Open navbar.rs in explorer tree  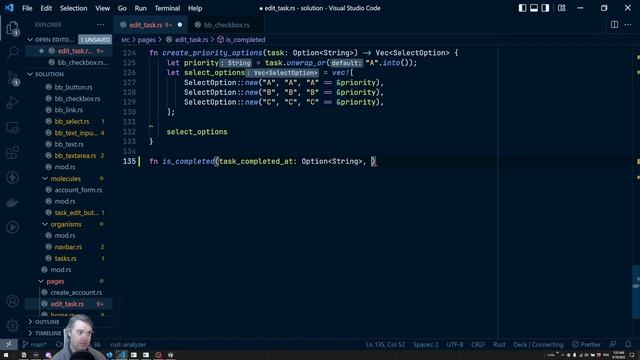point(68,247)
